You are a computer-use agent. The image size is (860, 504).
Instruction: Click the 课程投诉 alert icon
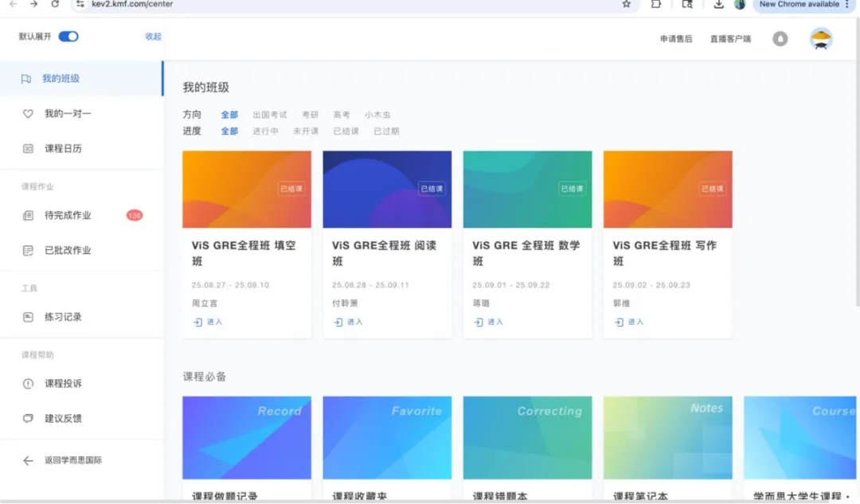coord(28,384)
